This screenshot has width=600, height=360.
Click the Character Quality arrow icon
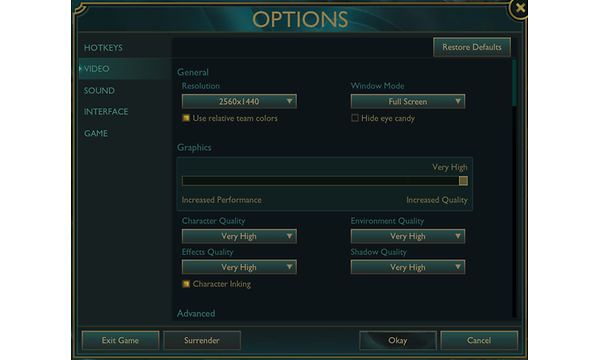click(289, 236)
